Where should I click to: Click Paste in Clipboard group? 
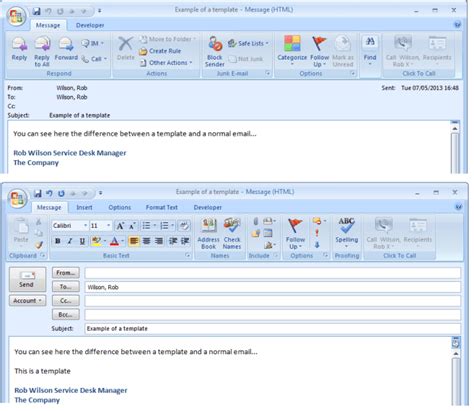pos(21,232)
